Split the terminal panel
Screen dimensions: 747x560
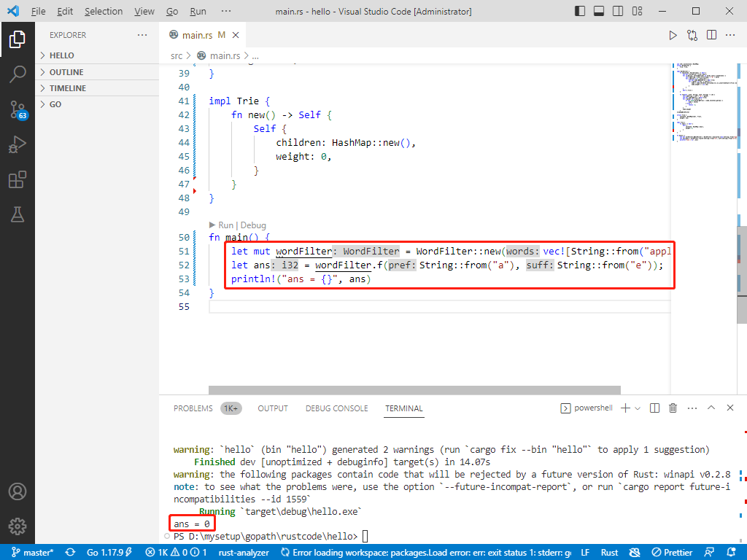click(x=654, y=408)
